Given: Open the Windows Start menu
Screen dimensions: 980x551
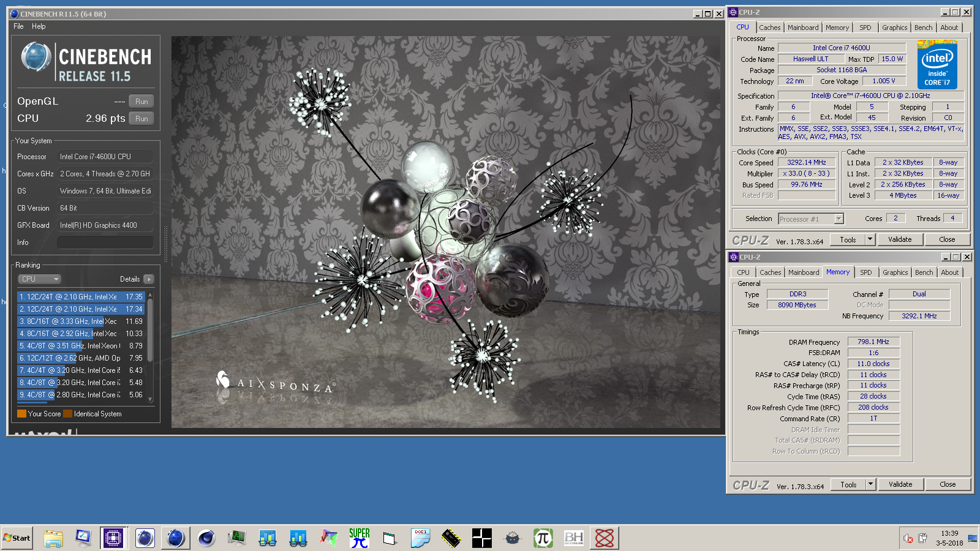Looking at the screenshot, I should coord(17,538).
